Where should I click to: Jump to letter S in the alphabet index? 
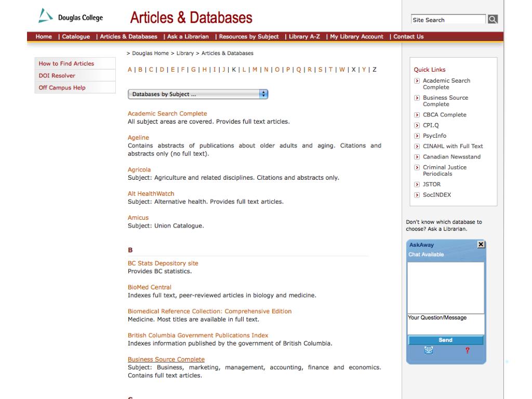coord(320,70)
